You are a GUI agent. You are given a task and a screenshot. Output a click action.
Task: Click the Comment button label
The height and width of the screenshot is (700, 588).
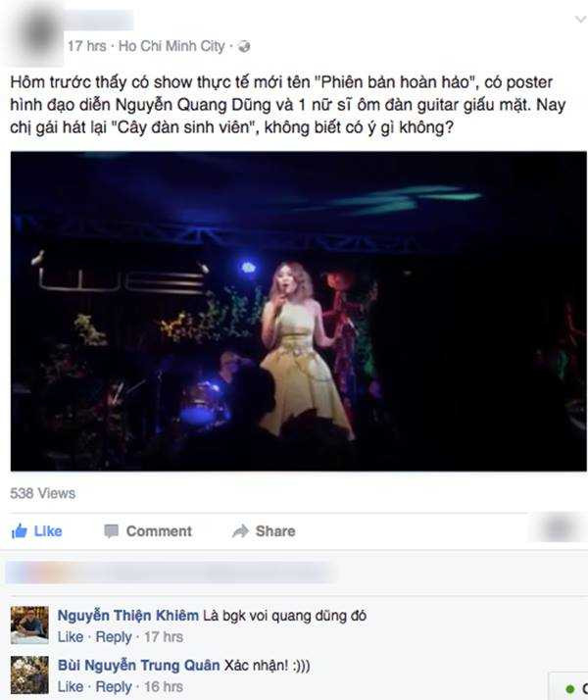tap(159, 530)
